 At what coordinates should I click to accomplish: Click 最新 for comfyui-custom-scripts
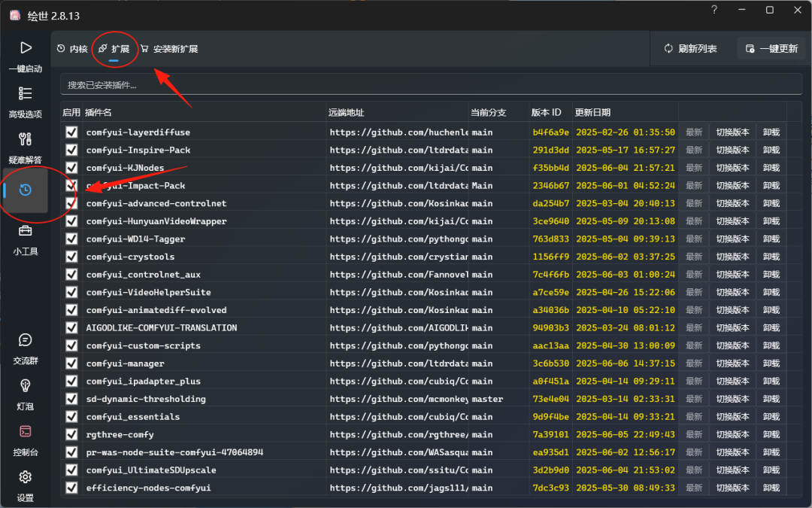click(694, 345)
